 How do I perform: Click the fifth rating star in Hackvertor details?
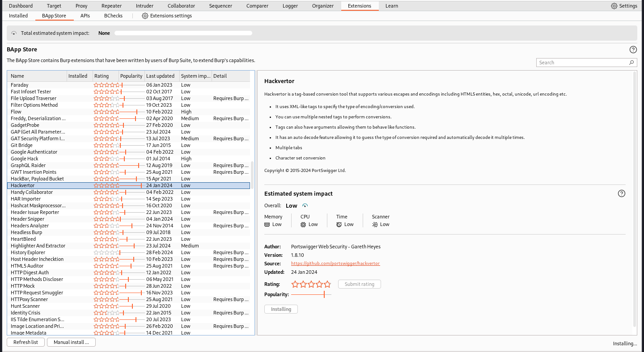[327, 284]
